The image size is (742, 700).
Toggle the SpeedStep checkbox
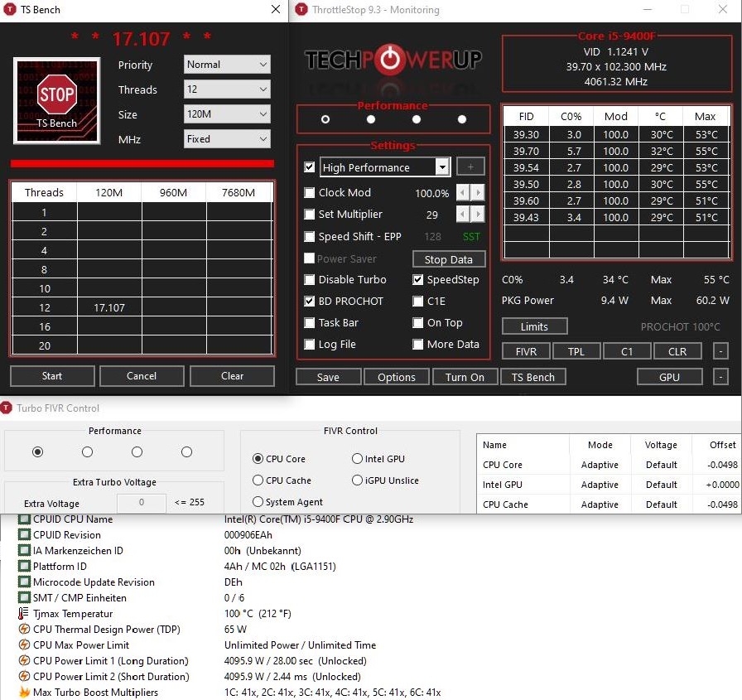418,280
